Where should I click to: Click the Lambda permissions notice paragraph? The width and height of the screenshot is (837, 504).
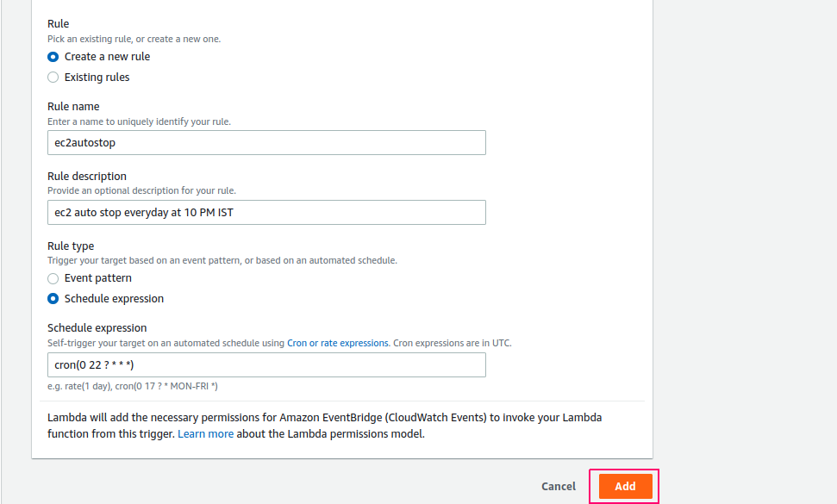pos(325,426)
